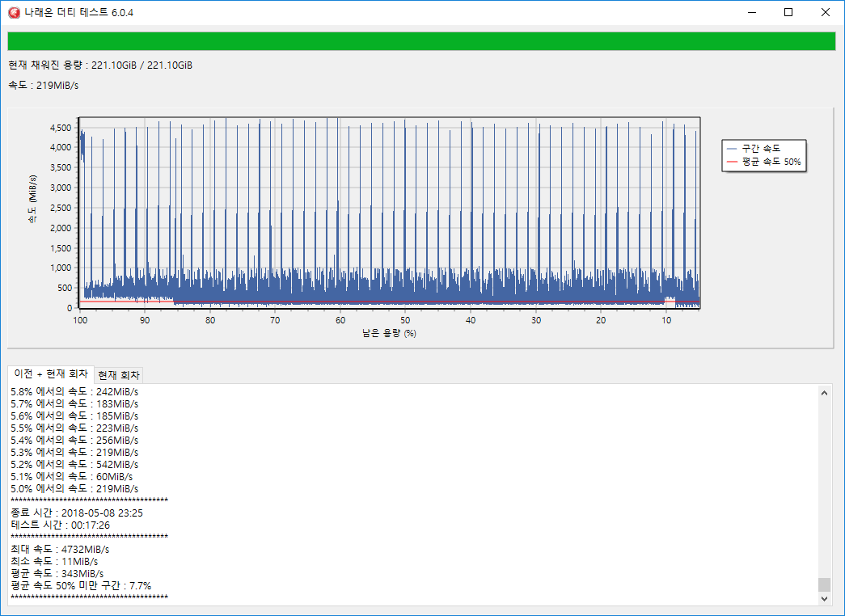
Task: Select the 5.1% 에서의 속도 : 60MiB/s line
Action: pos(72,476)
